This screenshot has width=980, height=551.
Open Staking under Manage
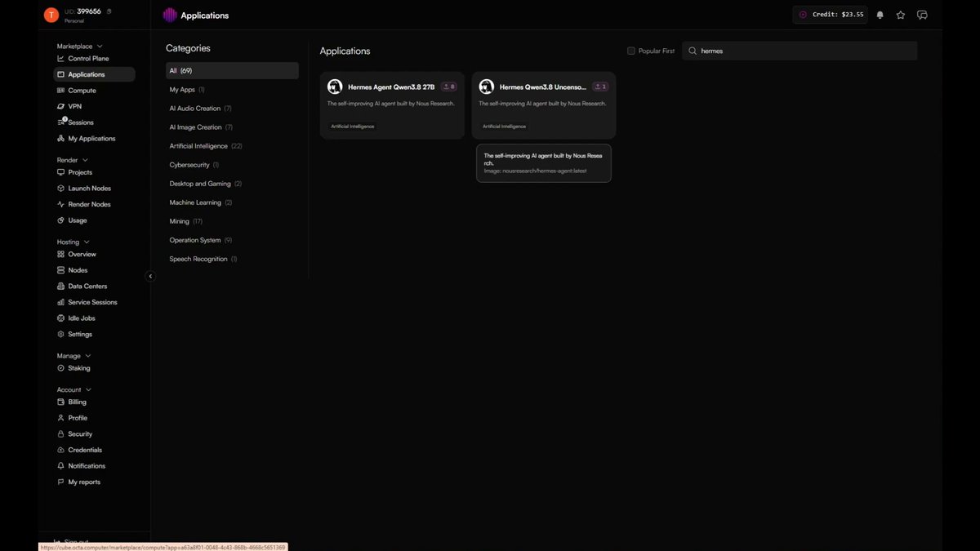[x=79, y=368]
